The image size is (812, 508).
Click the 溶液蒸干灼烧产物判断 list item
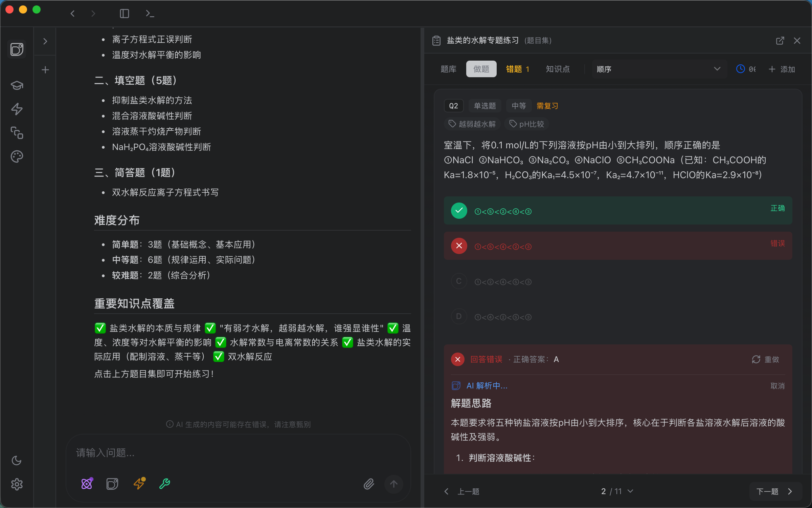click(x=156, y=131)
